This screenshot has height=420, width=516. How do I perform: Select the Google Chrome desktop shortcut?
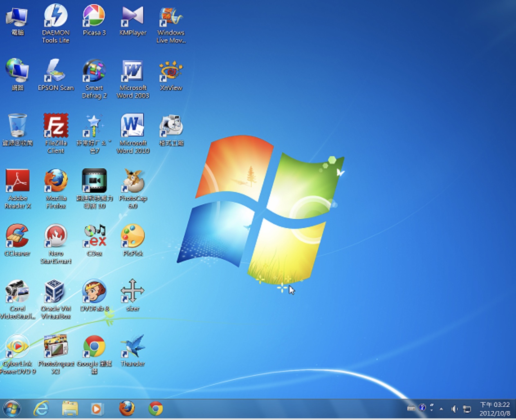(x=94, y=355)
